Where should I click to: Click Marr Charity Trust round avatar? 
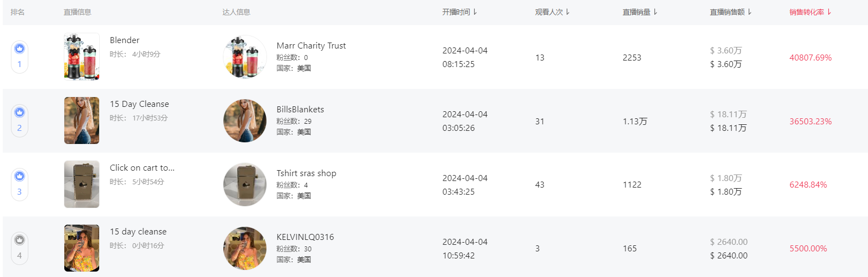245,57
